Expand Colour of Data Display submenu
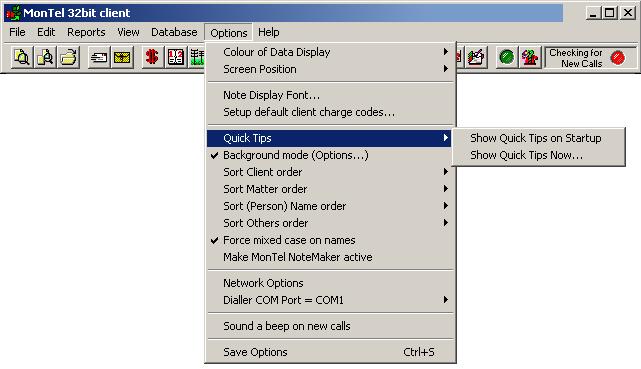 [x=329, y=52]
